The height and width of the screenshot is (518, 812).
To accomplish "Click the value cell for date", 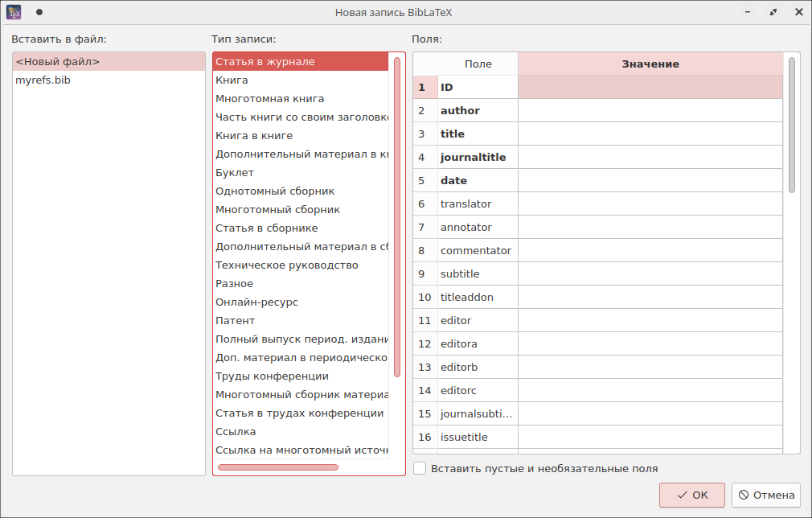I will (x=650, y=180).
